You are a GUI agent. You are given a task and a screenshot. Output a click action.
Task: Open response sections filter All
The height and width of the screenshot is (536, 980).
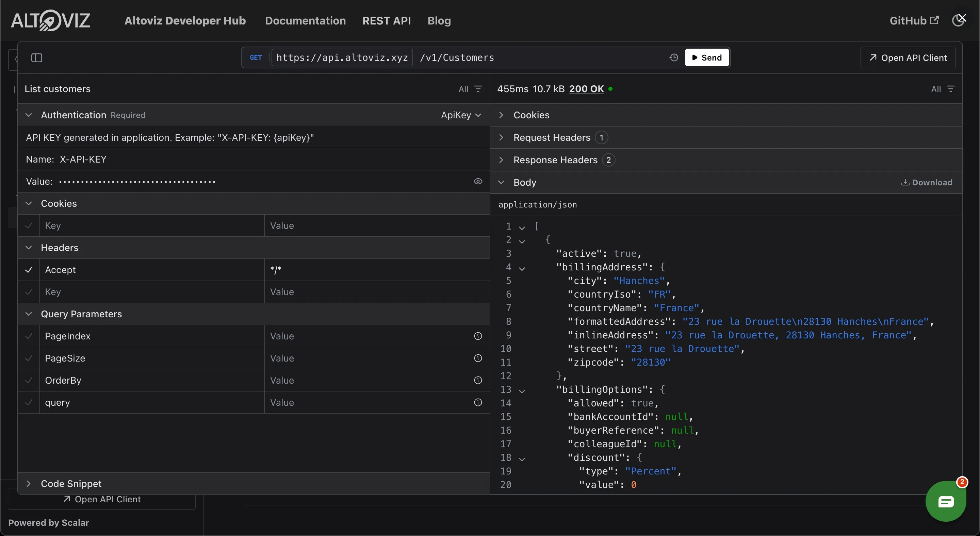point(943,89)
